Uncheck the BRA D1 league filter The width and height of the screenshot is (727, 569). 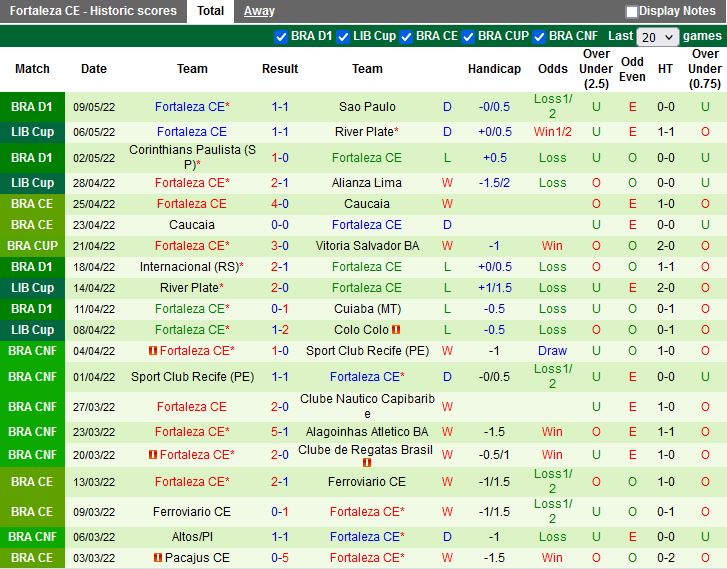pyautogui.click(x=281, y=36)
